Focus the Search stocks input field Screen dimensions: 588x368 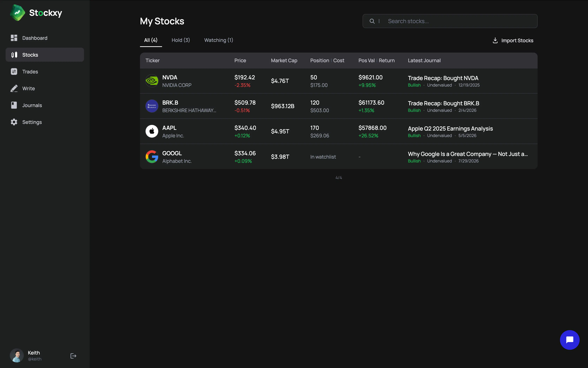[x=450, y=21]
